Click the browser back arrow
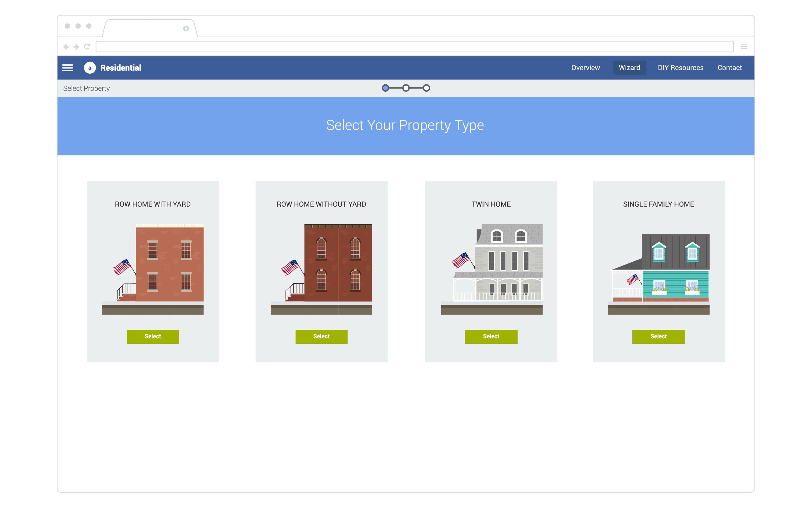 [x=66, y=47]
